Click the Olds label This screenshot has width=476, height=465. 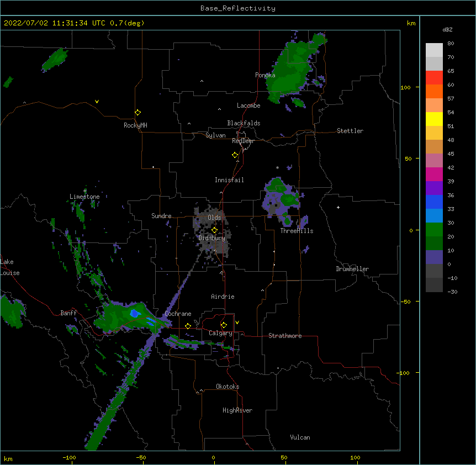pos(214,218)
